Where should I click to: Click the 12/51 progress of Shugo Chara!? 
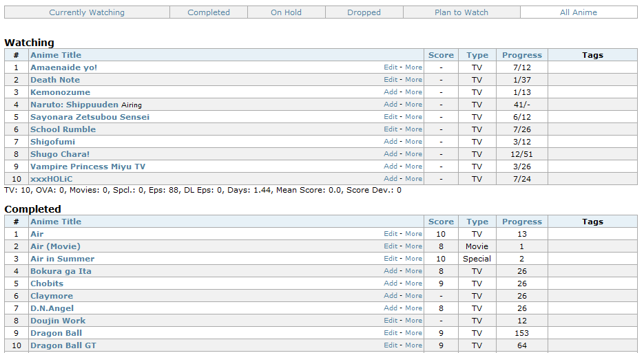(x=522, y=154)
